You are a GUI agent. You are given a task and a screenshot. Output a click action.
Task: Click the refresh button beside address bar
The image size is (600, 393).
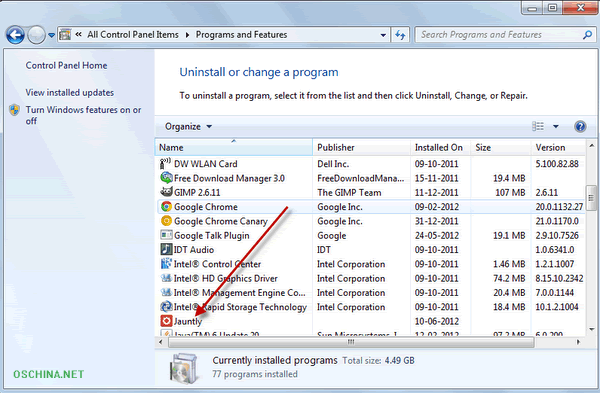(x=400, y=35)
